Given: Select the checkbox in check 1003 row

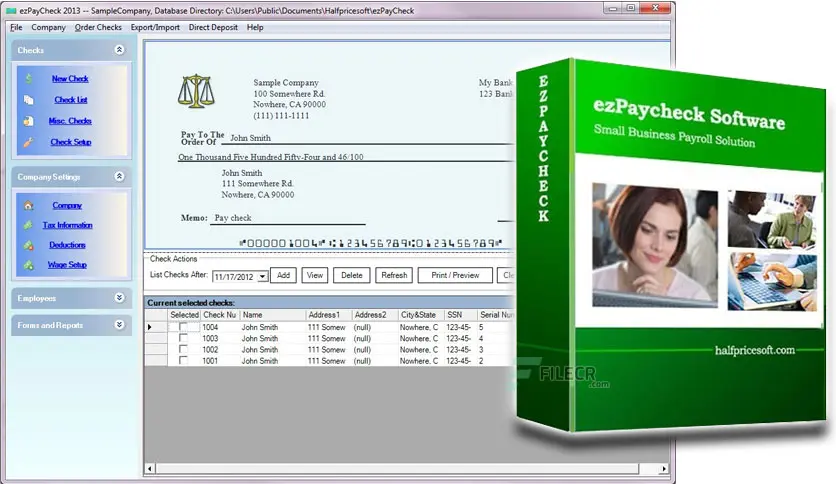Looking at the screenshot, I should [183, 338].
